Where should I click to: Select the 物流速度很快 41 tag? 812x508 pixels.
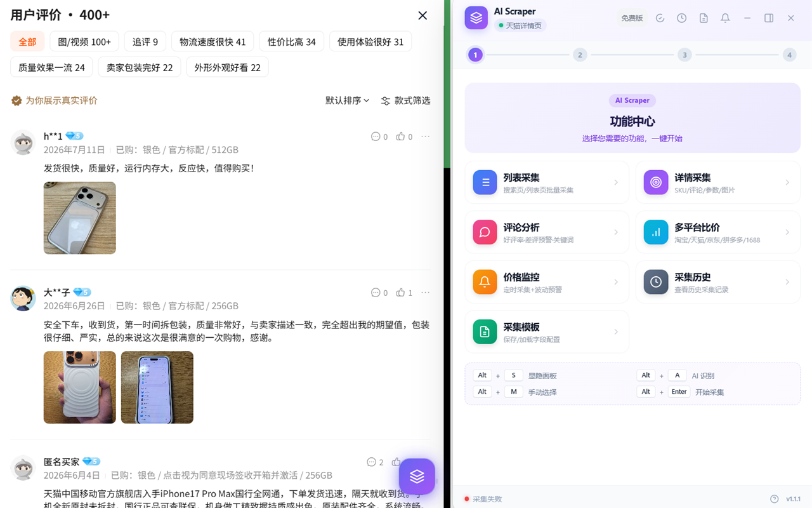213,41
